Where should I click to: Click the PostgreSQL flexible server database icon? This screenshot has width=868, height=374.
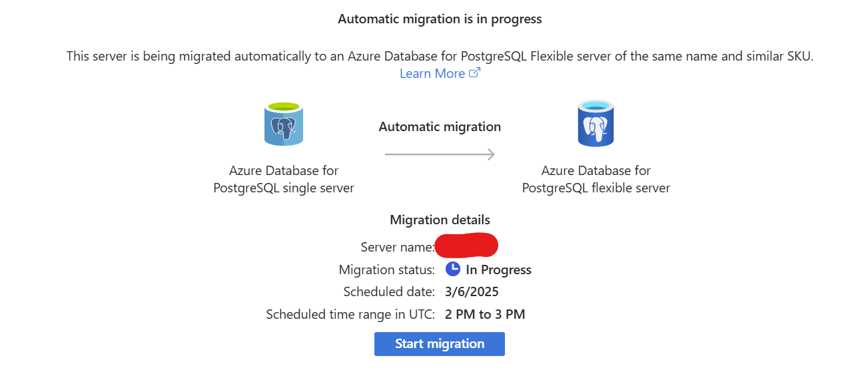[595, 124]
